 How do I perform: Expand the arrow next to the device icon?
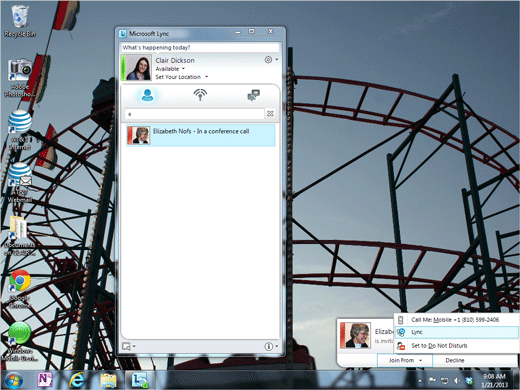coord(134,346)
